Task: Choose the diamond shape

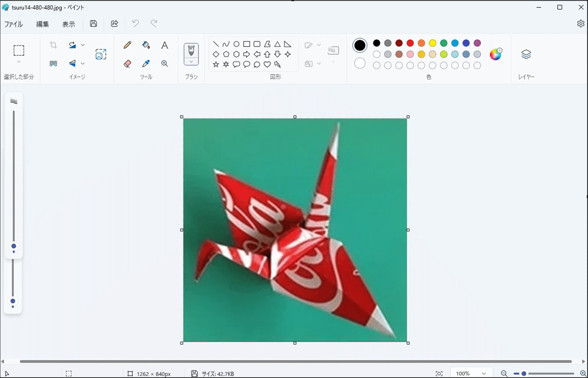Action: pos(216,54)
